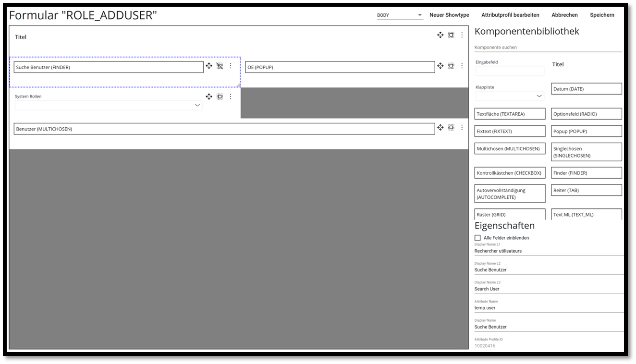Open the three-dot menu of System Rollen

point(231,97)
